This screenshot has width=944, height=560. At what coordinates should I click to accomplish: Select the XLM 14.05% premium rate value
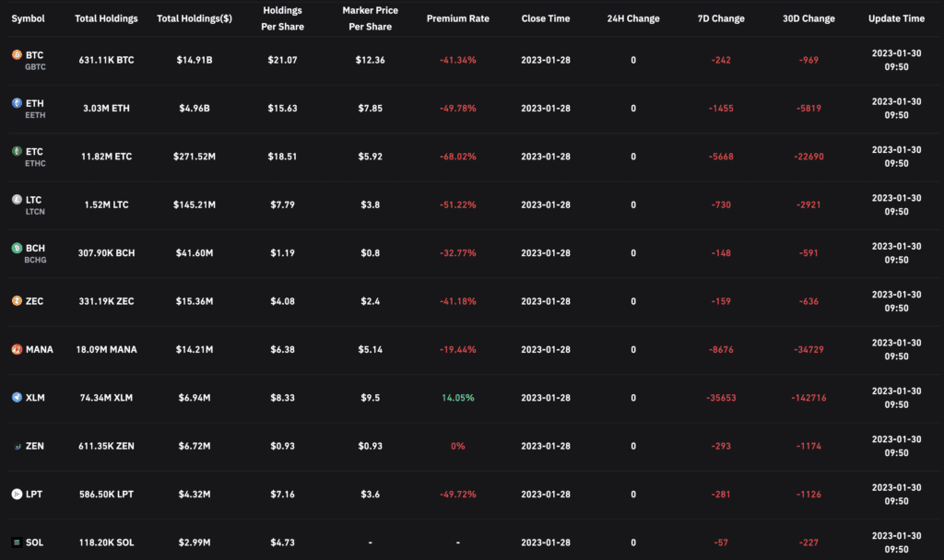point(457,398)
